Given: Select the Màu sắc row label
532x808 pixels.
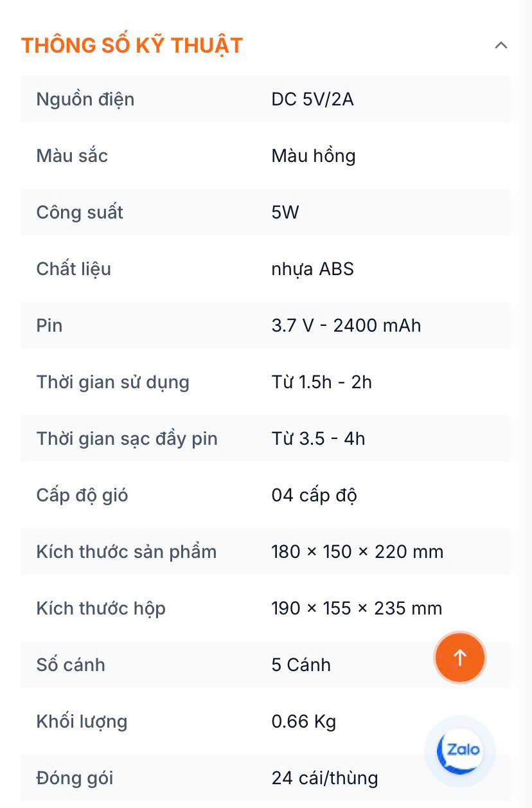Looking at the screenshot, I should pyautogui.click(x=72, y=156).
